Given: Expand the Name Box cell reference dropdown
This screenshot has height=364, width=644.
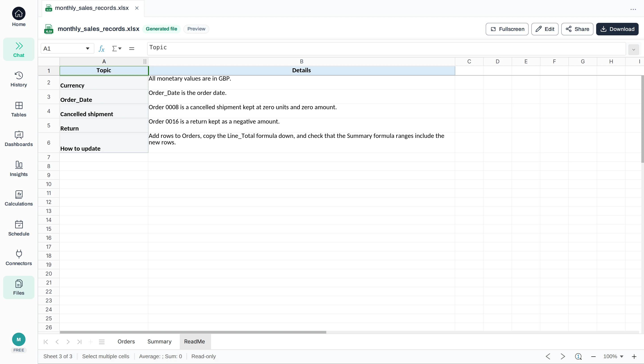Looking at the screenshot, I should 87,49.
